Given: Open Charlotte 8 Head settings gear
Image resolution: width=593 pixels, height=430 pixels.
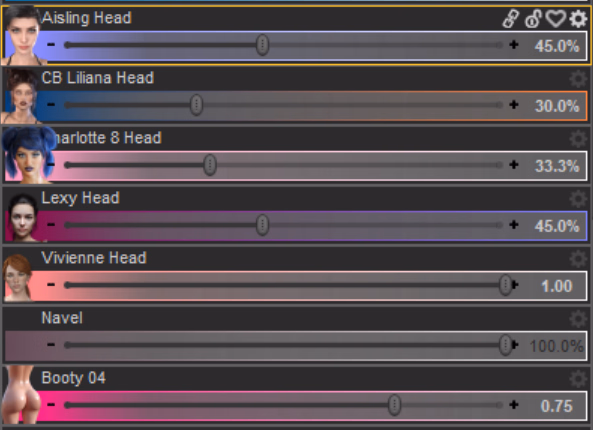Looking at the screenshot, I should [578, 138].
